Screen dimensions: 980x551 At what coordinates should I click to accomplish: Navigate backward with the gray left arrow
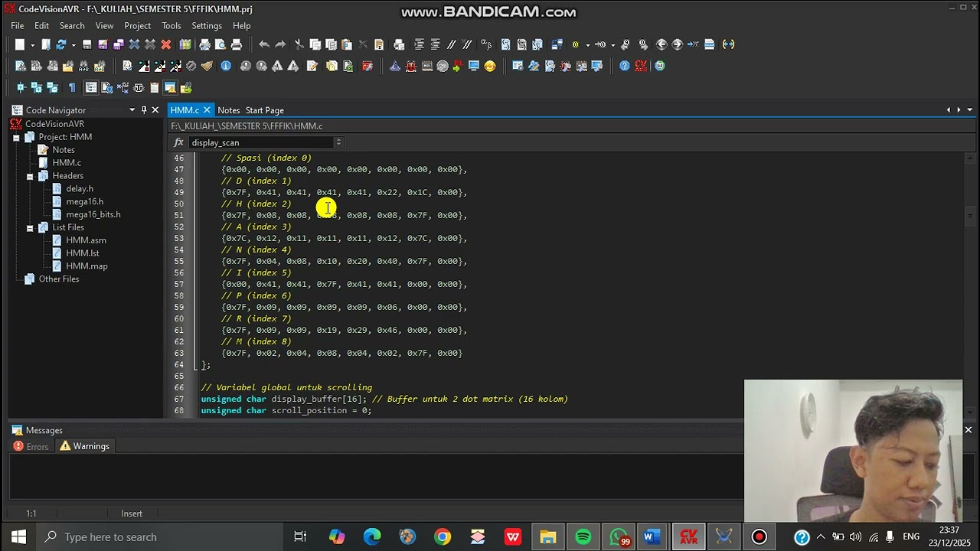(x=661, y=44)
